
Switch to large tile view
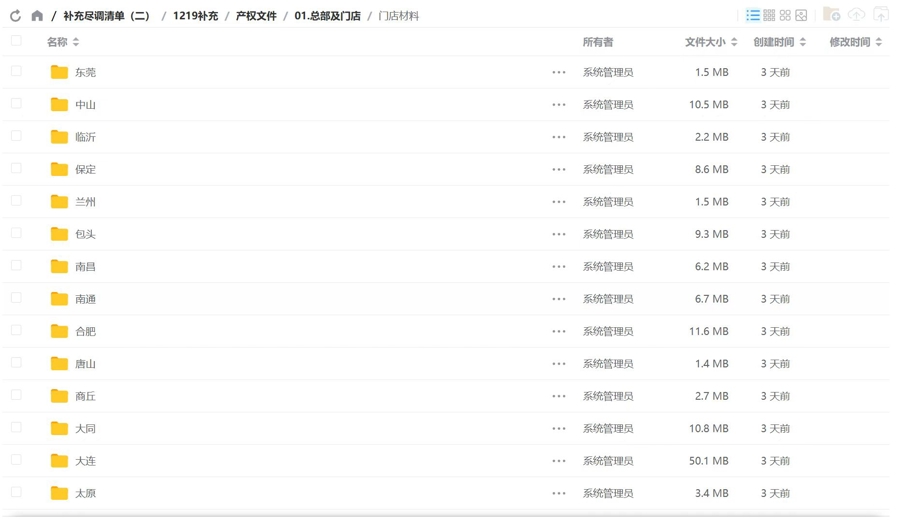pos(785,15)
